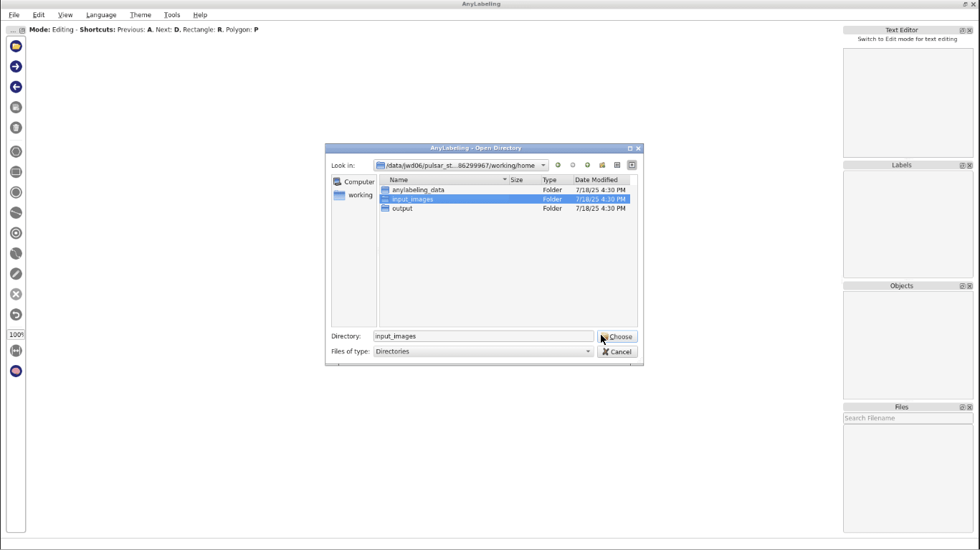Screen dimensions: 980x550
Task: Open the Auto Labeling brain icon
Action: (x=16, y=371)
